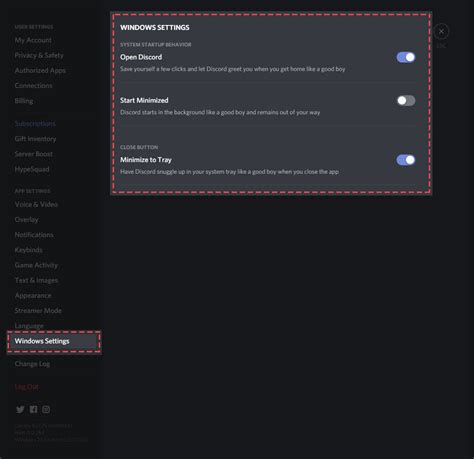Viewport: 474px width, 459px height.
Task: Open Subscriptions settings
Action: tap(35, 124)
